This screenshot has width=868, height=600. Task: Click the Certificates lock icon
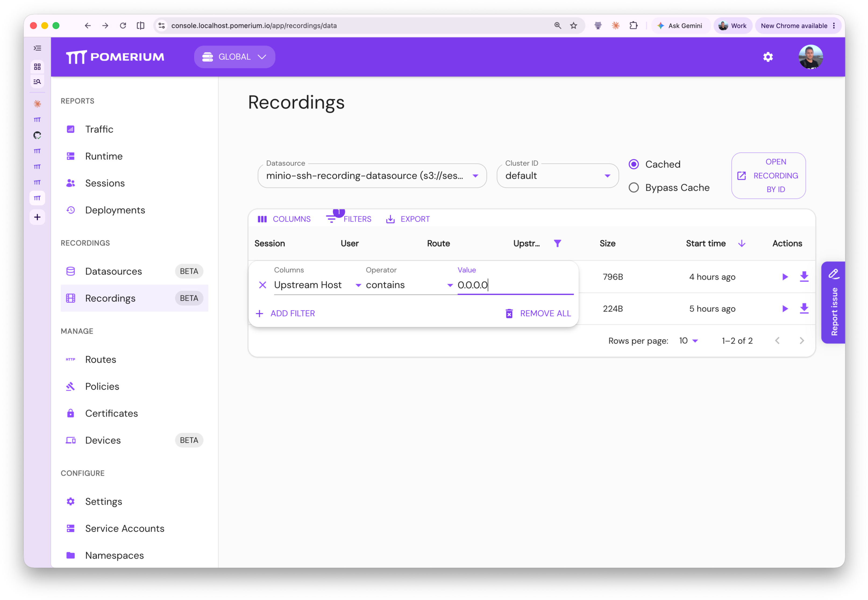click(x=71, y=413)
